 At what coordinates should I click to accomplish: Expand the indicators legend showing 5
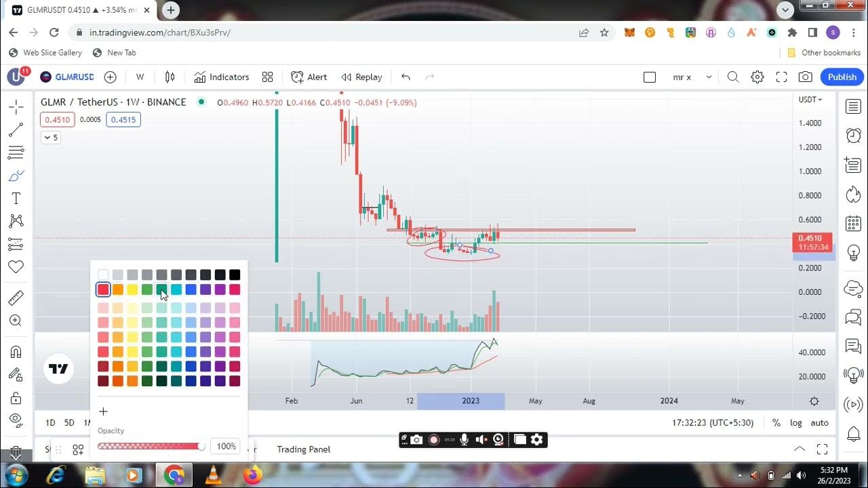(x=51, y=138)
